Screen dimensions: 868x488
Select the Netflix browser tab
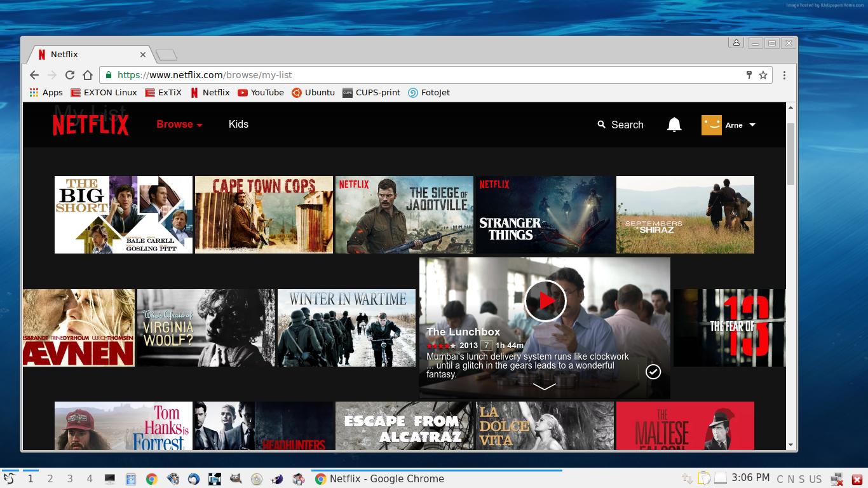tap(89, 55)
